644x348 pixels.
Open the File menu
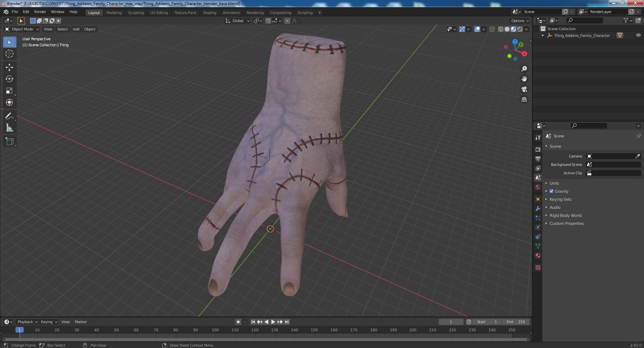tap(15, 12)
